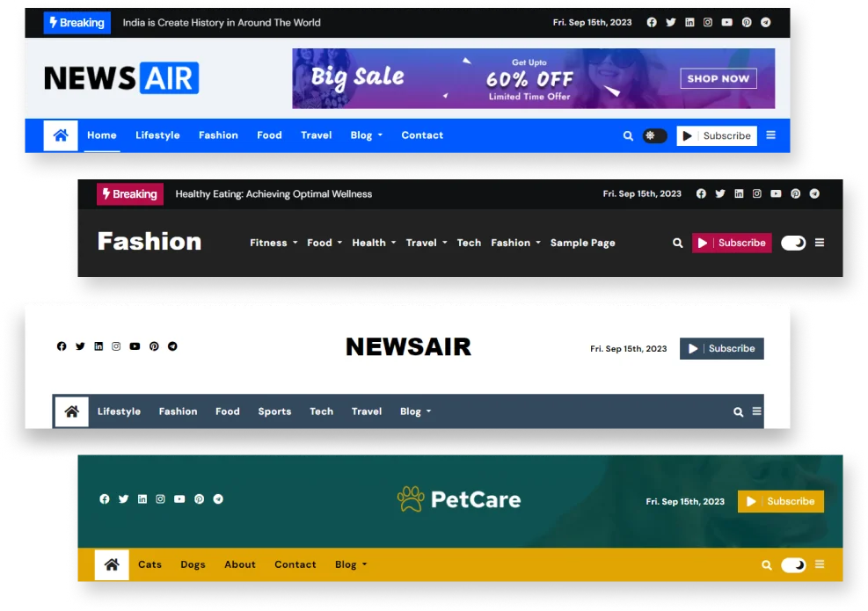This screenshot has width=868, height=611.
Task: Select Tech in Fashion header menu
Action: (469, 243)
